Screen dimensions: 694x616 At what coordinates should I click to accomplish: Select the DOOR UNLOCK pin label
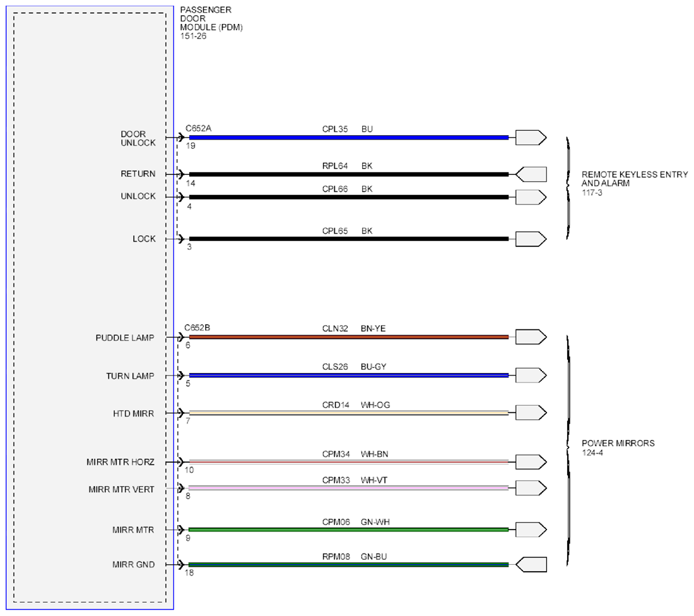(x=138, y=139)
